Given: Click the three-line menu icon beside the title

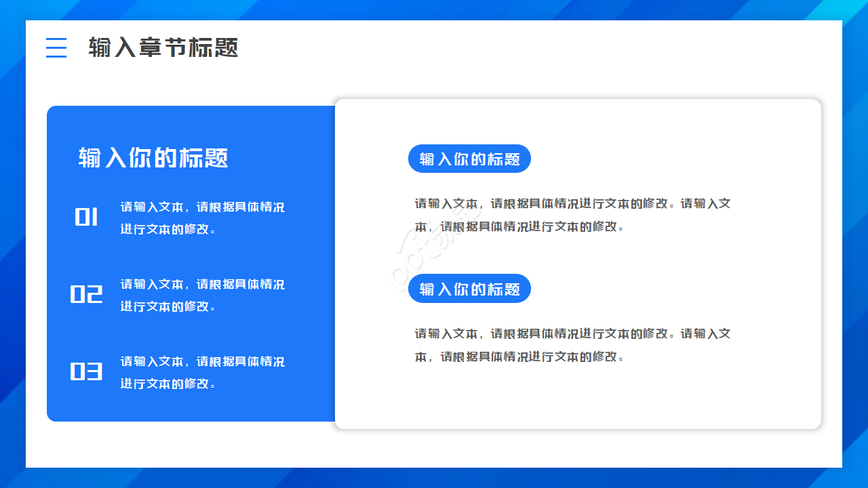Looking at the screenshot, I should click(x=56, y=48).
